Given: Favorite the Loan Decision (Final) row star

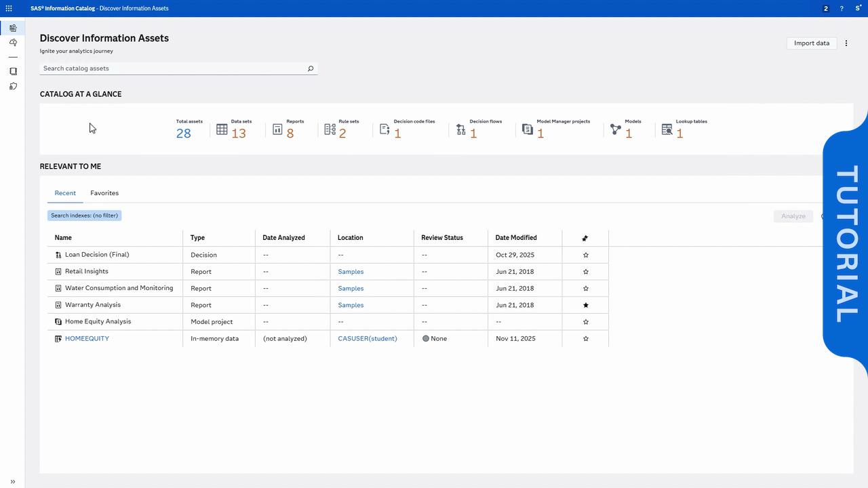Looking at the screenshot, I should (586, 255).
